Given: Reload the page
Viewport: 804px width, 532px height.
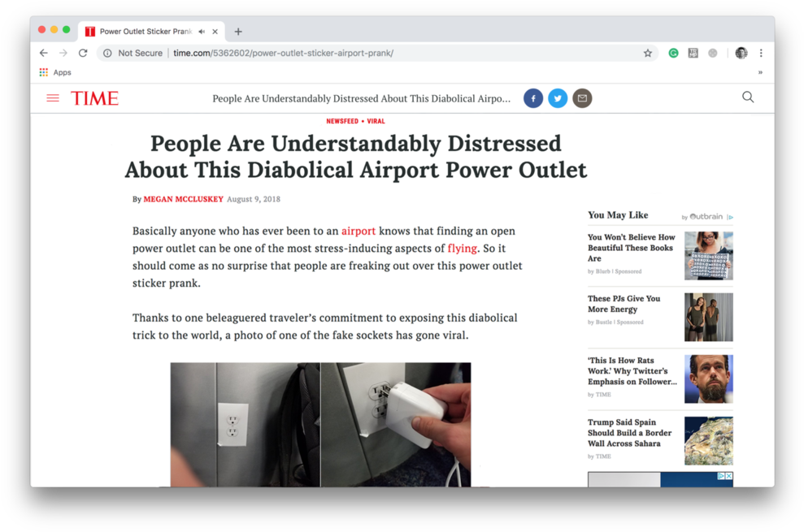Looking at the screenshot, I should [x=83, y=53].
